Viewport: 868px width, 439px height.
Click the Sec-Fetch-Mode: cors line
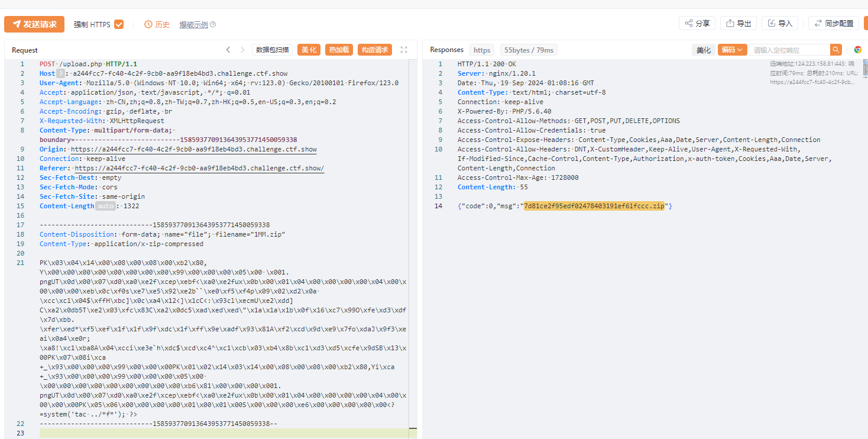[78, 187]
